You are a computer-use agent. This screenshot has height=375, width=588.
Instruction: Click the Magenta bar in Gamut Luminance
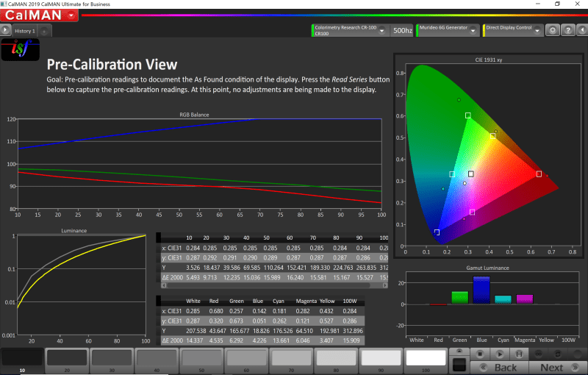(525, 299)
